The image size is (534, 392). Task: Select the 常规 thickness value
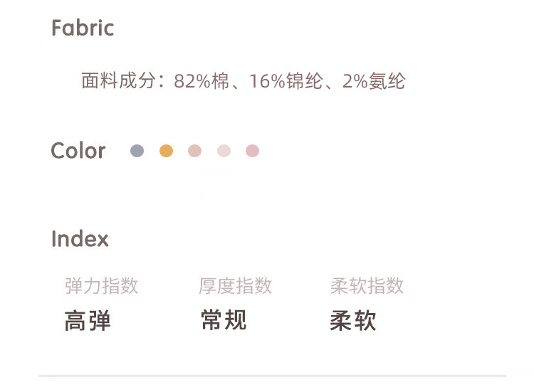[224, 320]
